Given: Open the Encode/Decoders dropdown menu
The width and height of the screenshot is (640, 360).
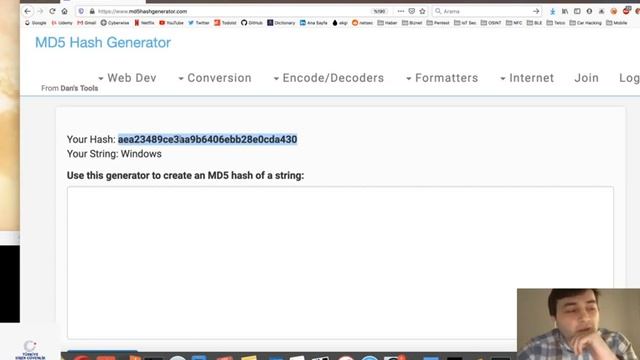Looking at the screenshot, I should coord(329,78).
